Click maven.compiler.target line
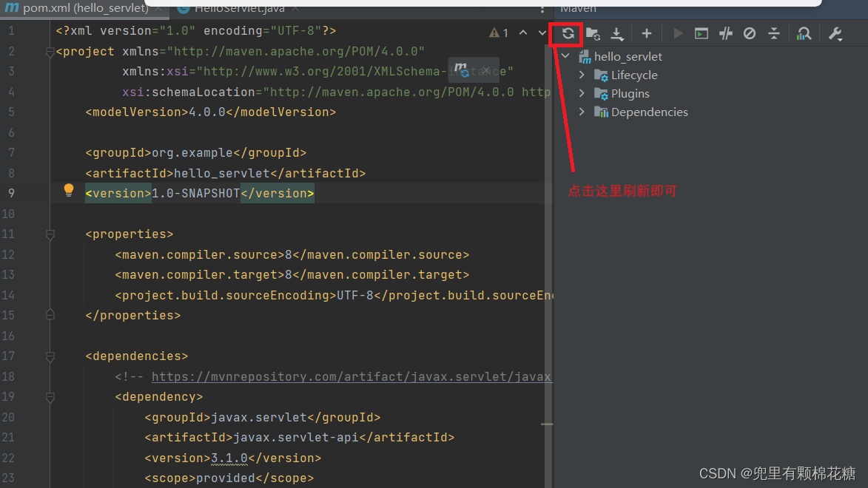 point(292,275)
